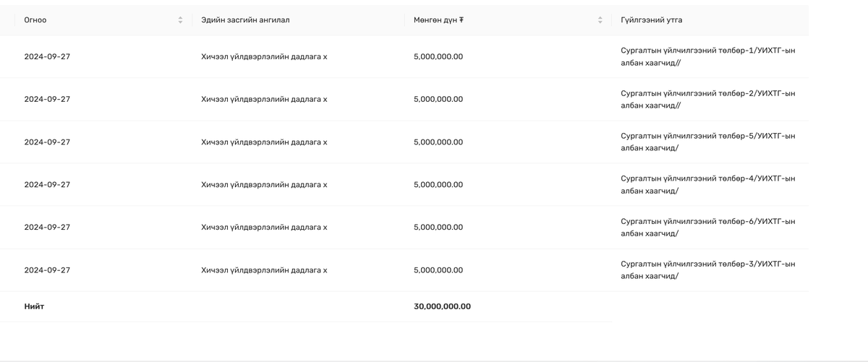
Task: Click the Эдийн засгийн ангилал column header
Action: 298,20
